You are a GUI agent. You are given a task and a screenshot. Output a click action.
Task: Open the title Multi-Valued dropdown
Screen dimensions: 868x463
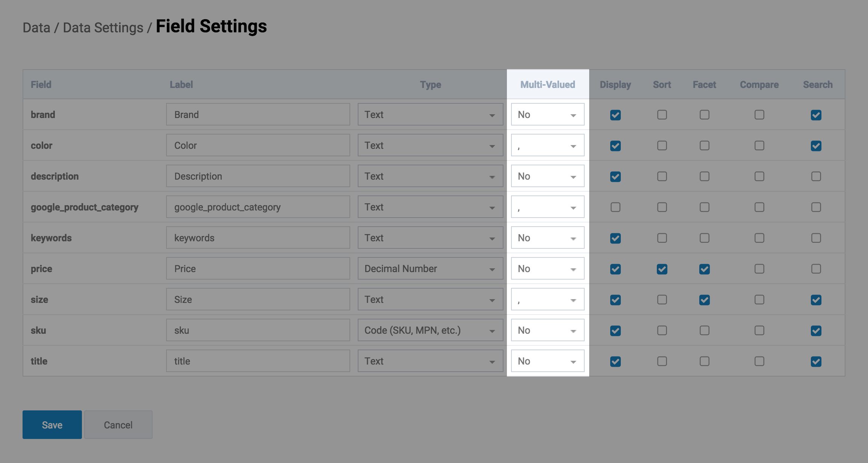tap(547, 361)
